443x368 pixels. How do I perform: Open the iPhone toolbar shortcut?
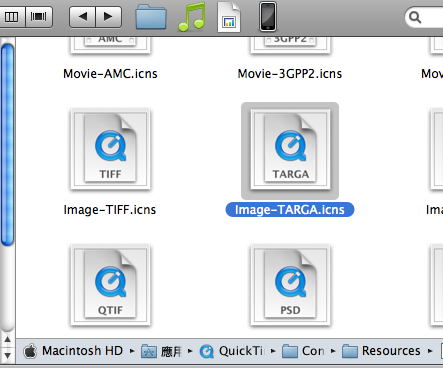point(268,17)
